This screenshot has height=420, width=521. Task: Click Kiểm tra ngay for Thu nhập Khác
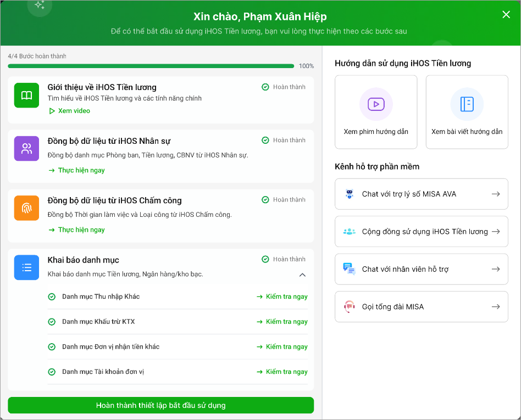coord(282,296)
